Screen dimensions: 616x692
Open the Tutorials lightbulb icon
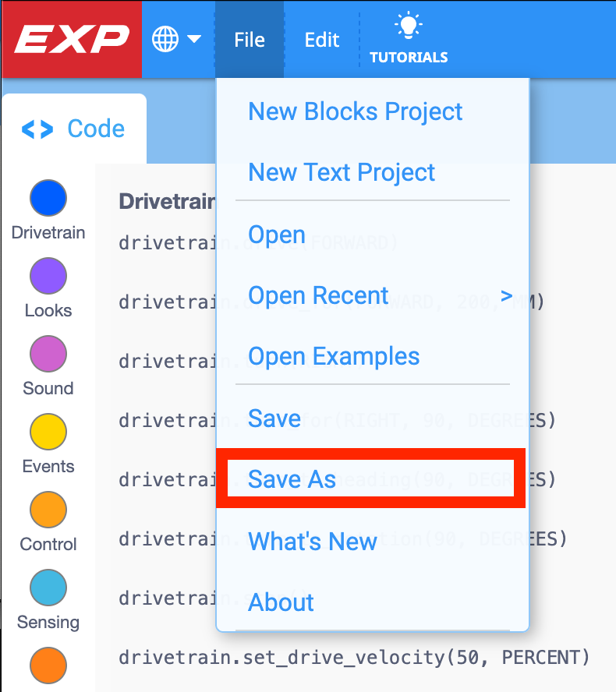click(x=409, y=26)
